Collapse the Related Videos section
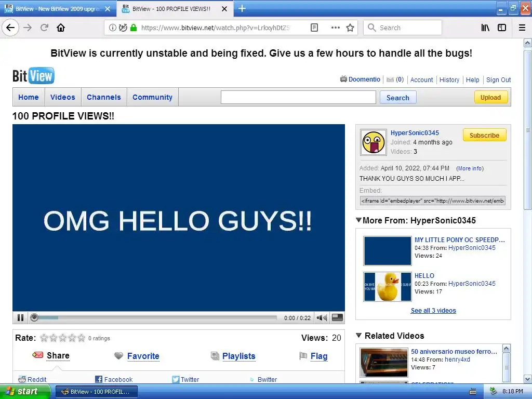Image resolution: width=532 pixels, height=399 pixels. [x=359, y=335]
